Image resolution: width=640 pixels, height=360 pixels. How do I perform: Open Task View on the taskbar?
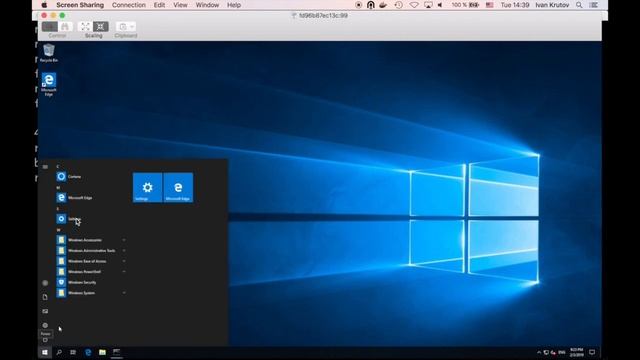point(73,352)
